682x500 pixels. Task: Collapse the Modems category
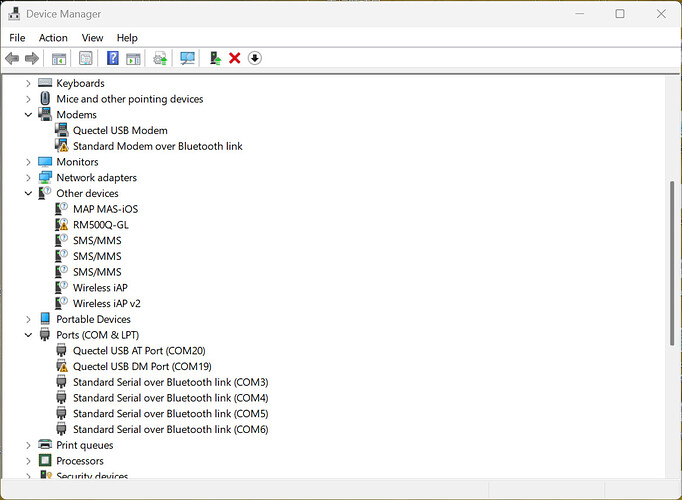pyautogui.click(x=29, y=115)
